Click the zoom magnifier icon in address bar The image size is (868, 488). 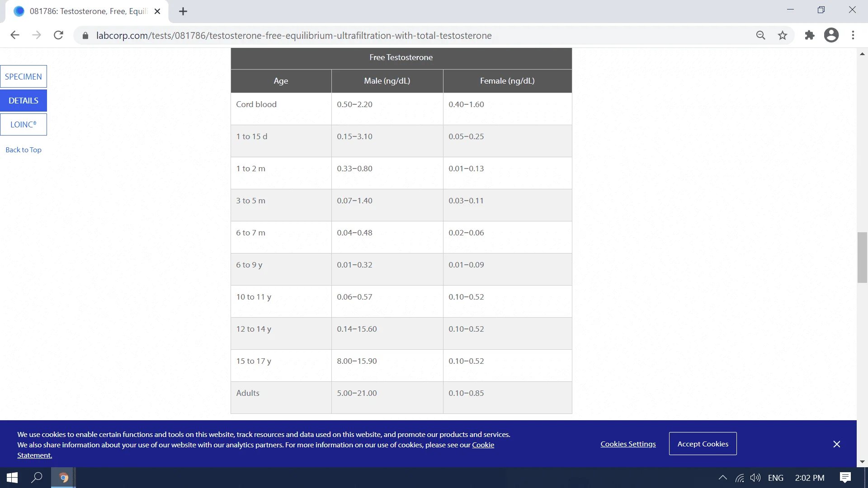tap(760, 35)
